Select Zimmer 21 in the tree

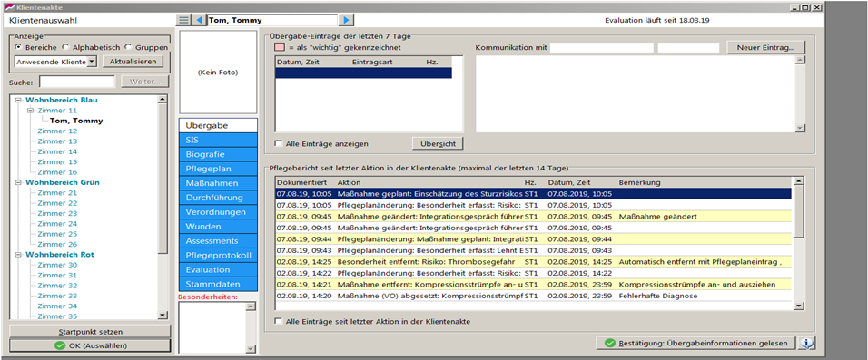(x=57, y=192)
